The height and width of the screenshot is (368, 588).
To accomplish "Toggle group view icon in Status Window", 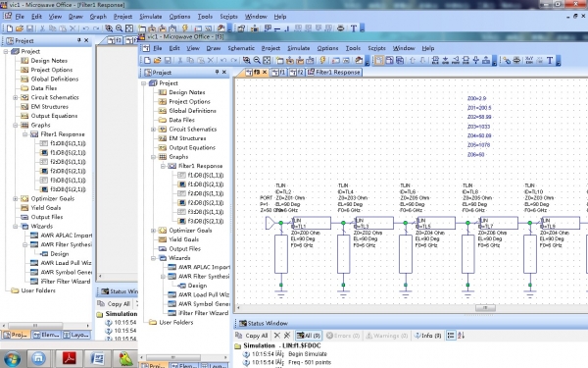I will point(451,336).
